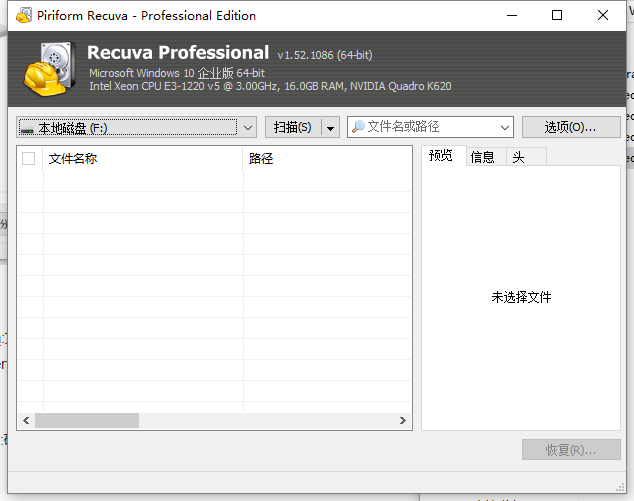
Task: Start scanning with the 扫描(S) button
Action: [x=293, y=128]
